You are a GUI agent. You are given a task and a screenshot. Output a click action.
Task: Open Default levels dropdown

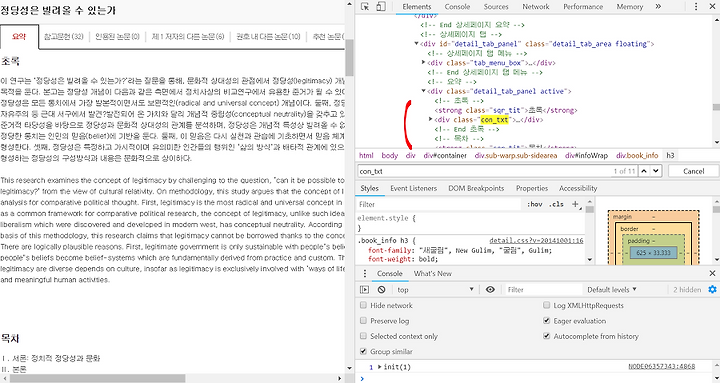coord(612,289)
